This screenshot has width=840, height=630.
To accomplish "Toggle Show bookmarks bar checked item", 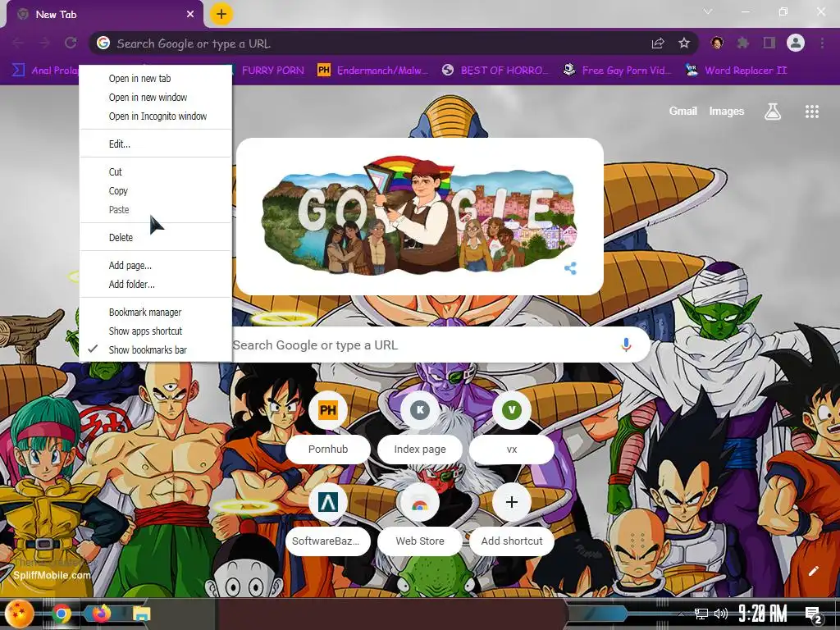I will pyautogui.click(x=155, y=349).
